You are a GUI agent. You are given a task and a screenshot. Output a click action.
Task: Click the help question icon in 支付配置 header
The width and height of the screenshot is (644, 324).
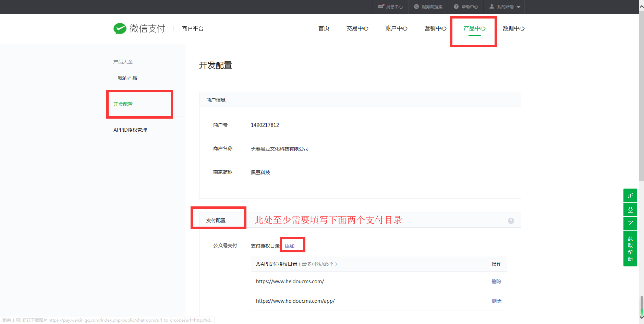click(x=511, y=221)
